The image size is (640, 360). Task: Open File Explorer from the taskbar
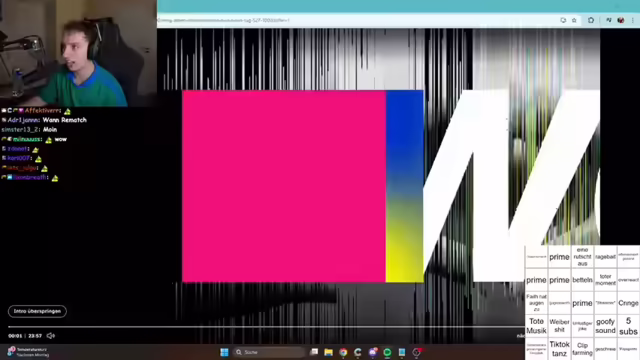tap(329, 352)
